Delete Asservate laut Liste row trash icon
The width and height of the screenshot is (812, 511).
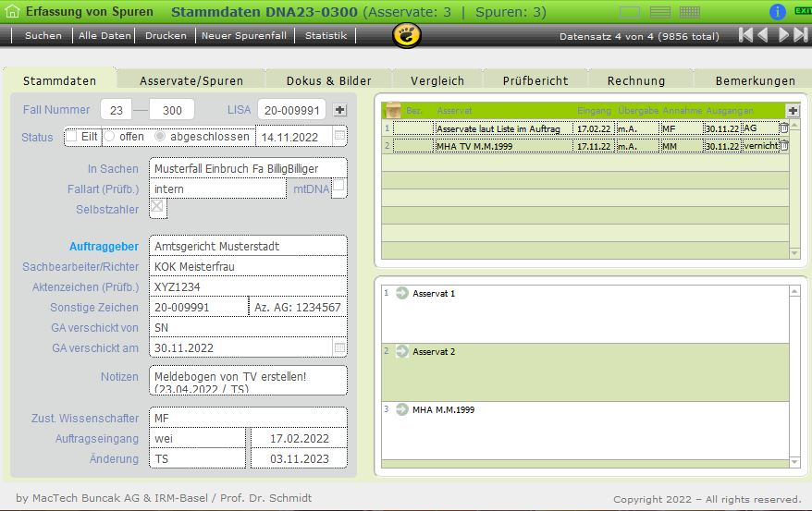click(784, 128)
